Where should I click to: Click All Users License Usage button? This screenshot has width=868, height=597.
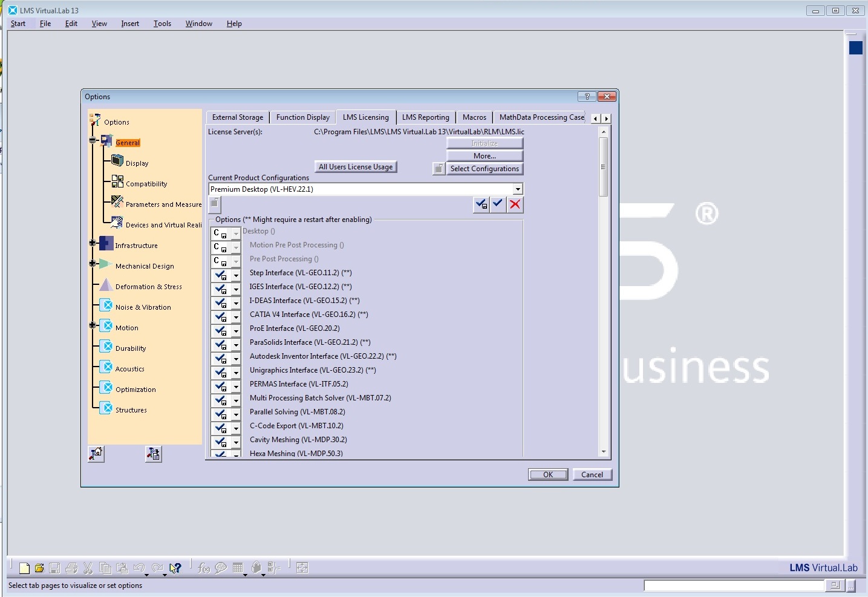(356, 167)
